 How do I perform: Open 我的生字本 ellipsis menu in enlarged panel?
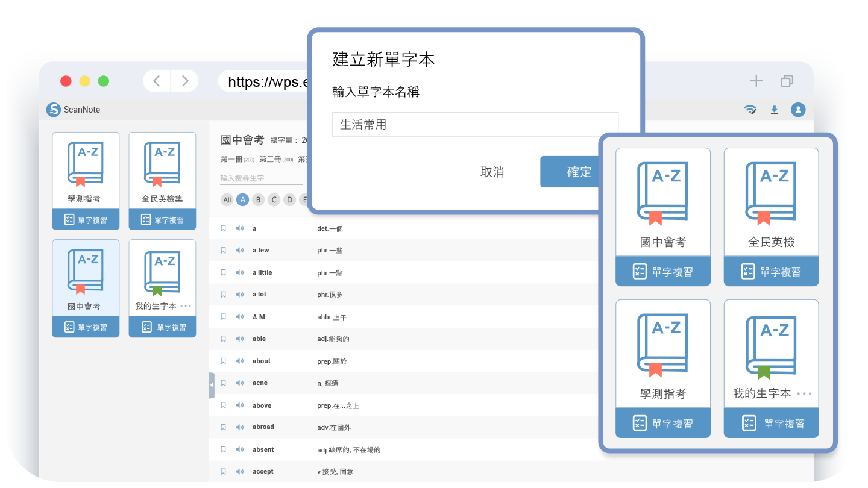(804, 393)
